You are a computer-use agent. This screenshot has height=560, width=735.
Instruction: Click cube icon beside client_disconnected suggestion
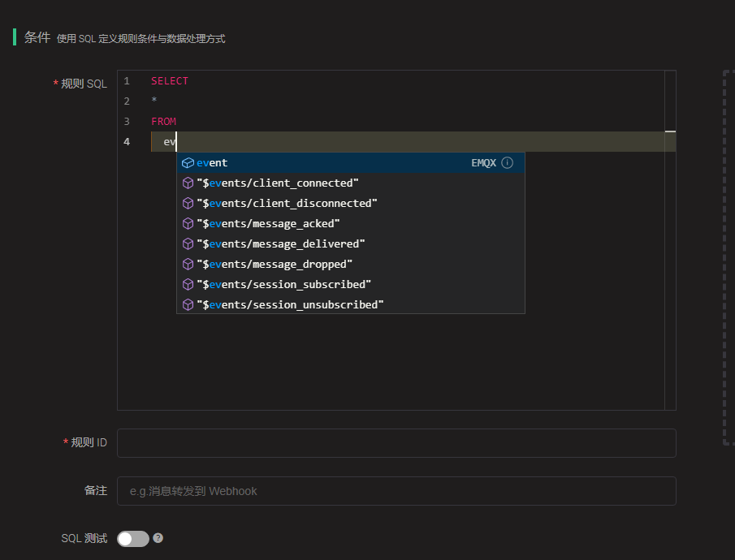188,204
